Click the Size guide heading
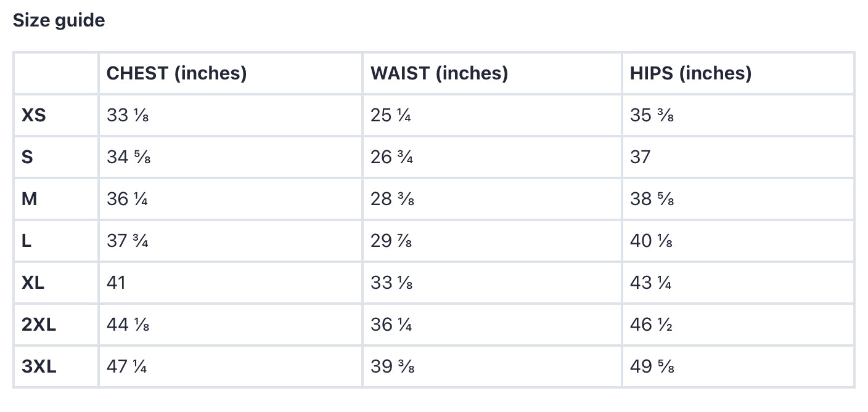 [x=59, y=20]
